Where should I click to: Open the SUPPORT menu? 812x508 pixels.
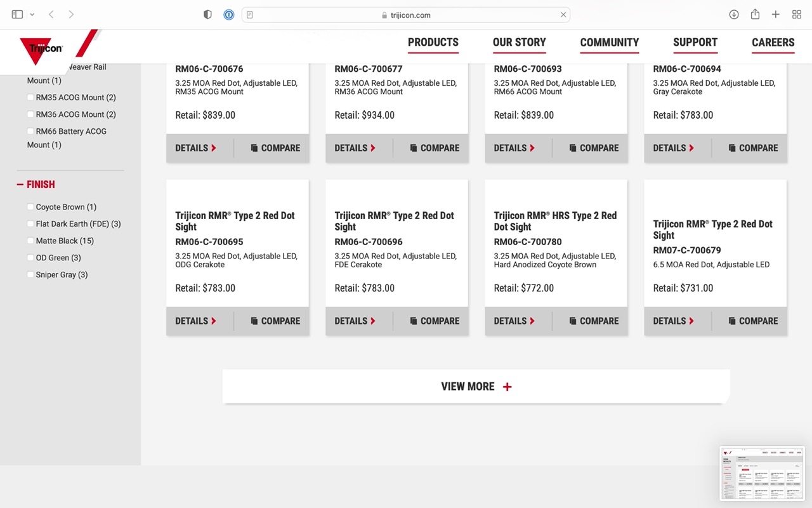coord(695,43)
